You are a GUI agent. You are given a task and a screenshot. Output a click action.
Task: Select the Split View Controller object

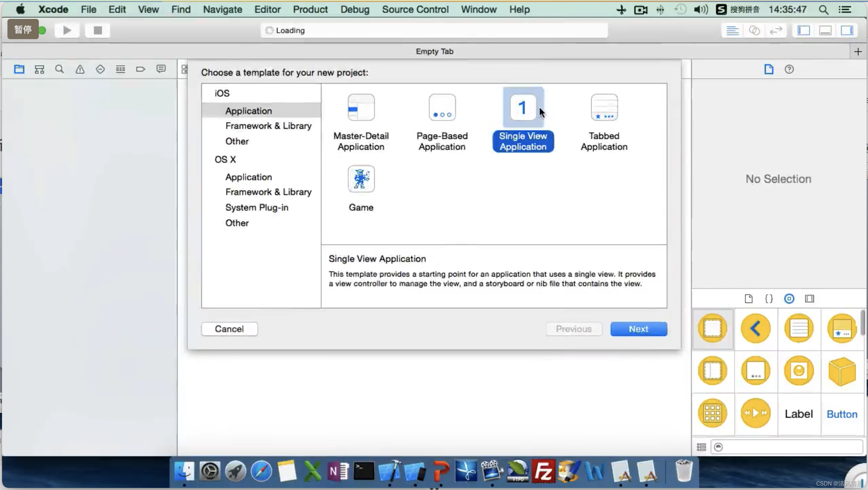point(713,371)
